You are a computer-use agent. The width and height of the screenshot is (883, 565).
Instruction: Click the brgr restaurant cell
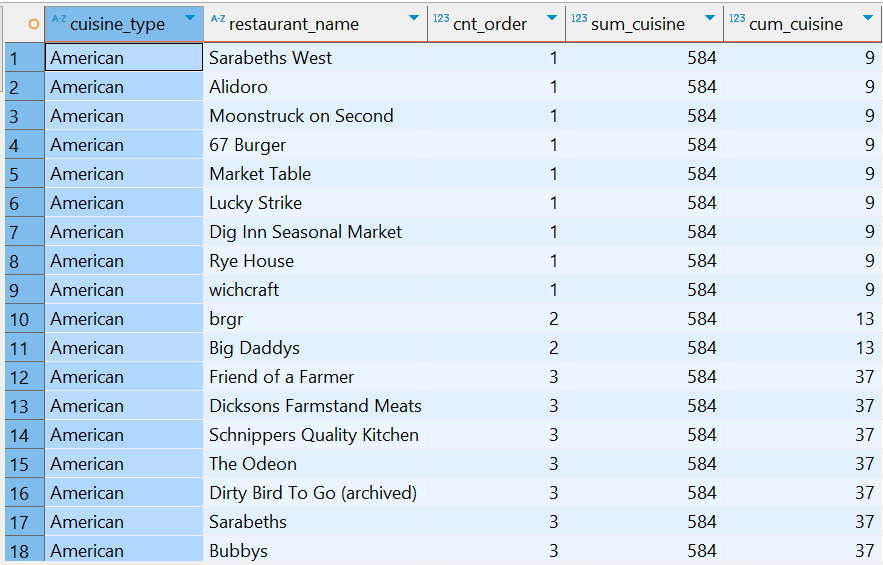(315, 319)
